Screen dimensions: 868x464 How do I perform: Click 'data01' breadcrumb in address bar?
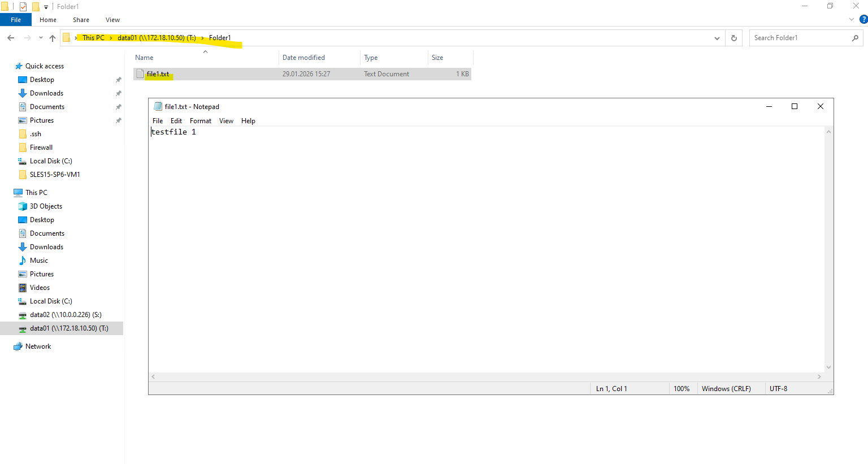(157, 38)
